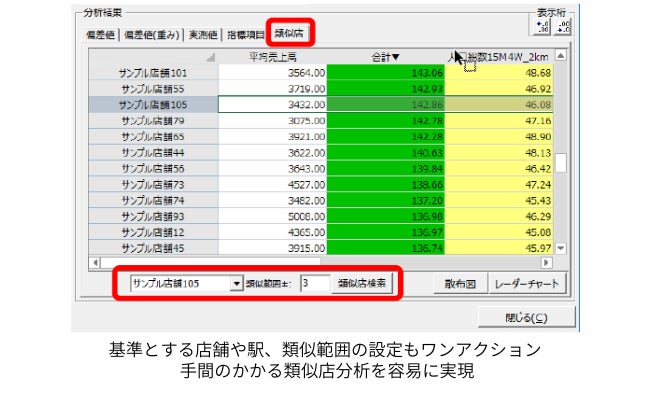Decrease displayed decimal digits icon
Viewport: 650px width, 400px height.
tap(563, 27)
